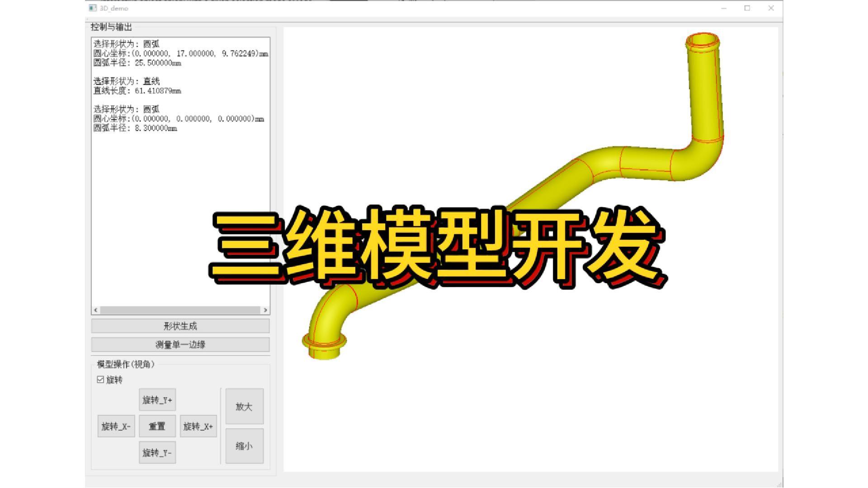The height and width of the screenshot is (488, 868).
Task: Zoom out with the 缩小 button
Action: tap(244, 446)
